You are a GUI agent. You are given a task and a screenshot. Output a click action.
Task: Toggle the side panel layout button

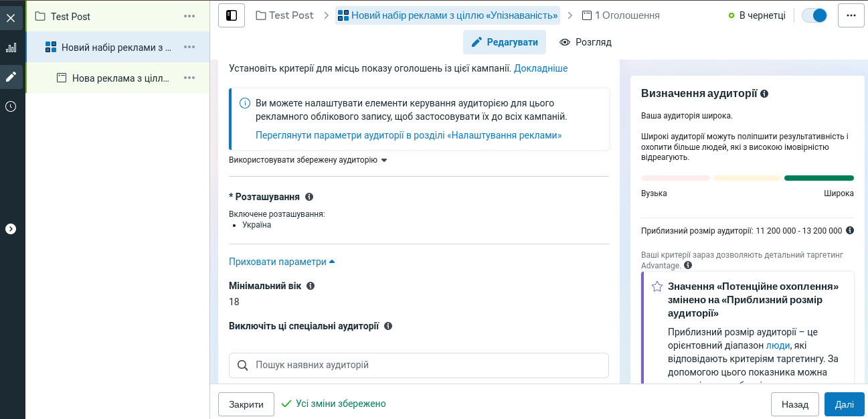232,15
